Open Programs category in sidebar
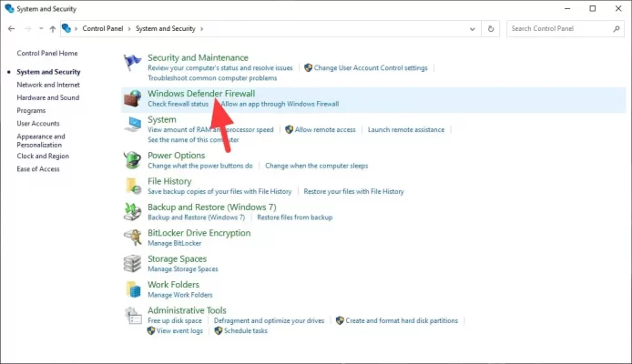This screenshot has height=364, width=632. [31, 110]
